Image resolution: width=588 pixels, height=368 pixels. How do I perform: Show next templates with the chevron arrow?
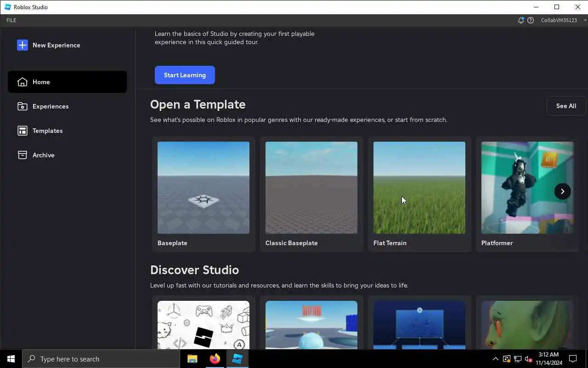(562, 191)
